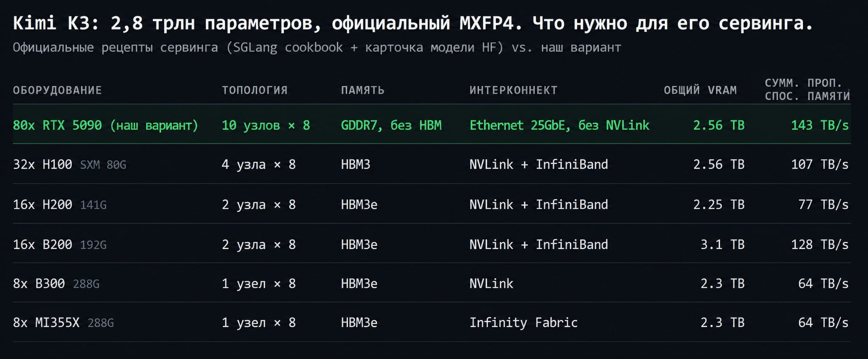Viewport: 868px width, 359px height.
Task: Click "HBM3e" in the H200 row
Action: [x=359, y=205]
